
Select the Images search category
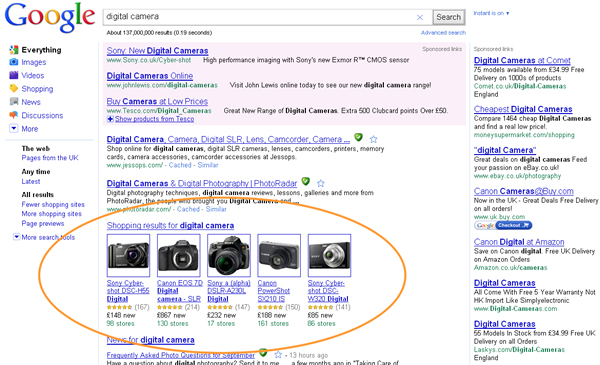34,62
